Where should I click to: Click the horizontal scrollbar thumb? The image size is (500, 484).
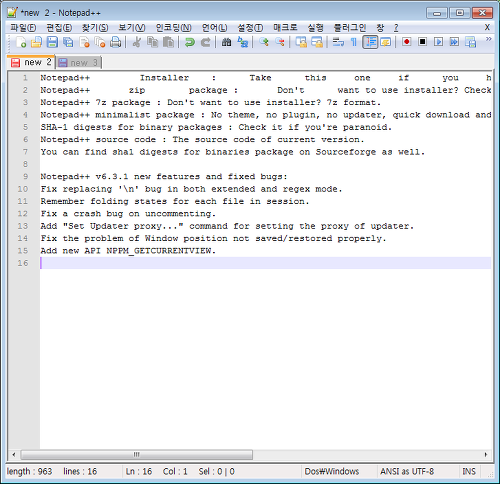(x=137, y=454)
